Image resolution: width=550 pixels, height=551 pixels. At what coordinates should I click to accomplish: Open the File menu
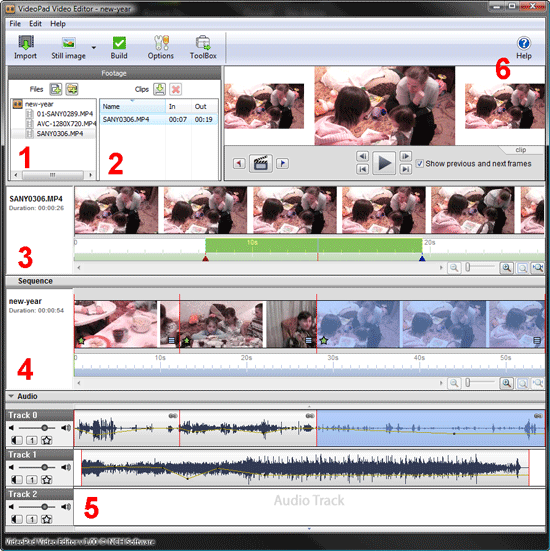pyautogui.click(x=15, y=24)
